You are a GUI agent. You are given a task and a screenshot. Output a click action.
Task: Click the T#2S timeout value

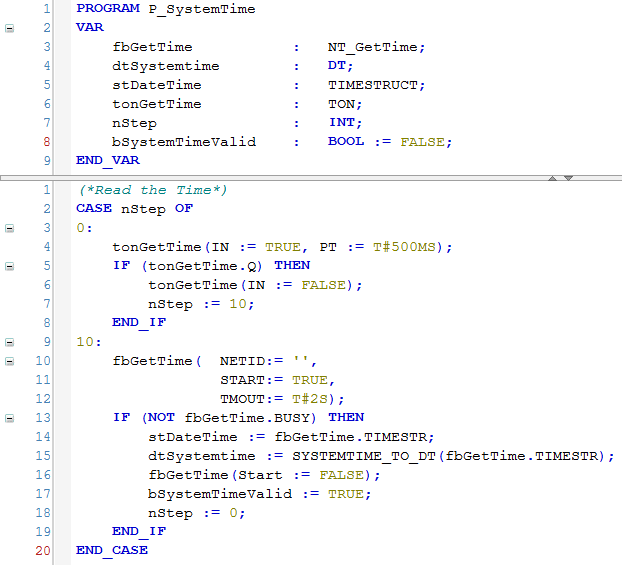coord(310,399)
